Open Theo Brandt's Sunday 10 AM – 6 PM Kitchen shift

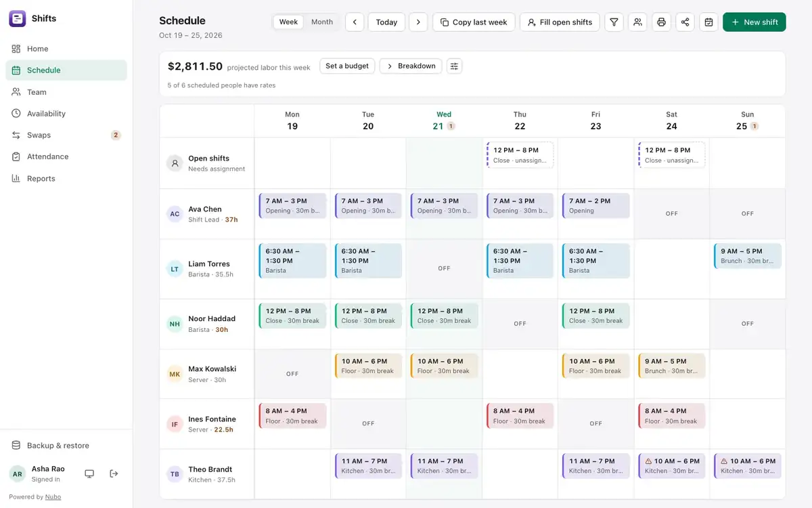click(747, 466)
